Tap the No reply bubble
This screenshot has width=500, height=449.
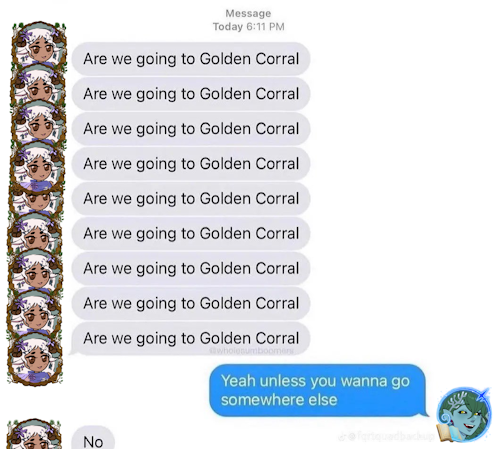[x=93, y=438]
